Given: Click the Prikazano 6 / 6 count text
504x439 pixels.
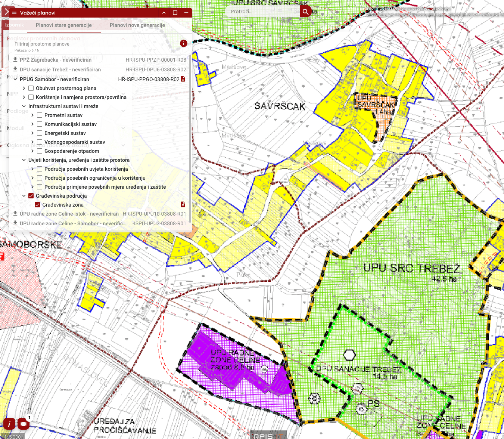Looking at the screenshot, I should (27, 50).
